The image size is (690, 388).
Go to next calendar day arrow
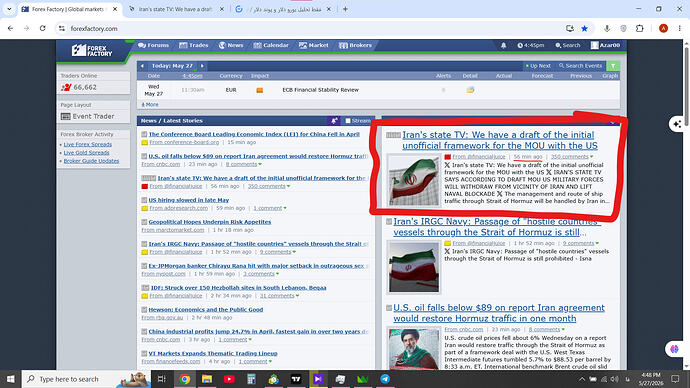click(202, 66)
